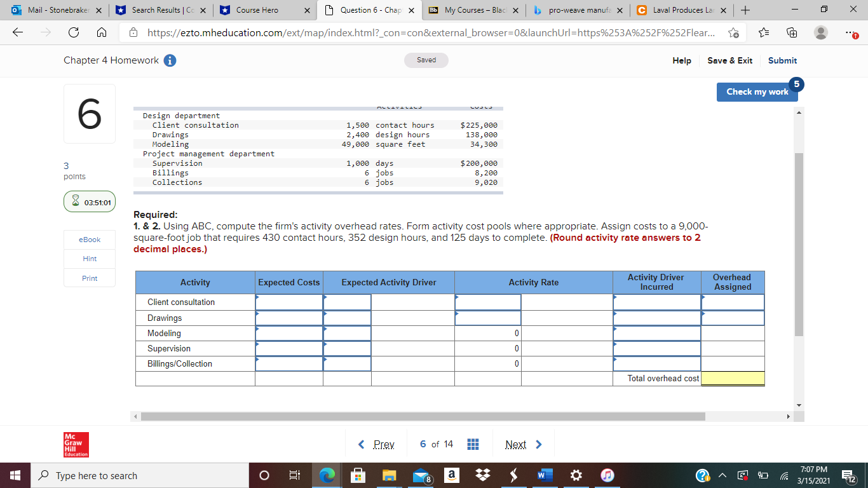This screenshot has width=868, height=488.
Task: Open the Windows Start menu
Action: pos(15,475)
